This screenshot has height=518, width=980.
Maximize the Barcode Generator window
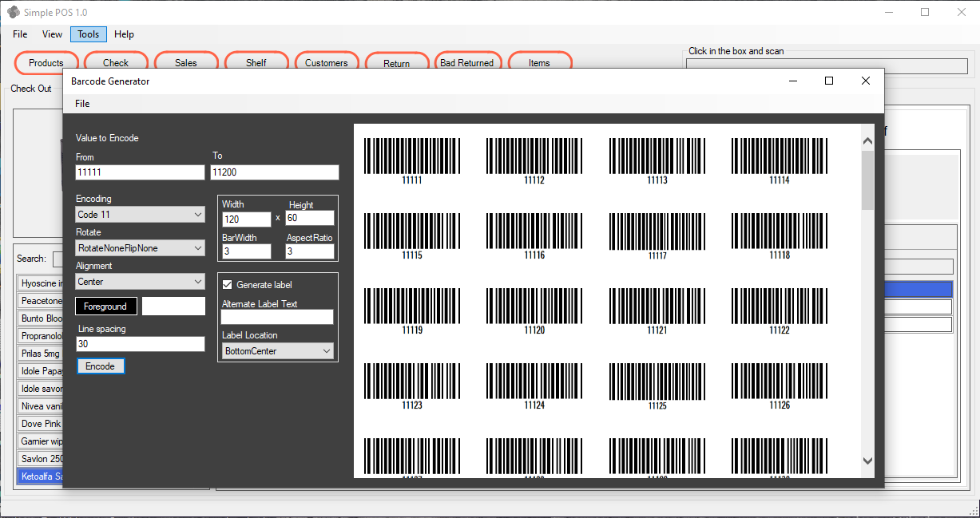pos(828,81)
